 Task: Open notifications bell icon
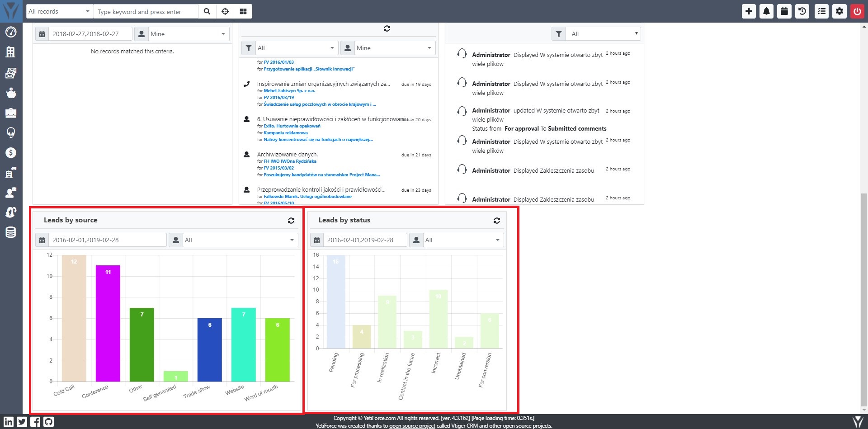coord(767,11)
